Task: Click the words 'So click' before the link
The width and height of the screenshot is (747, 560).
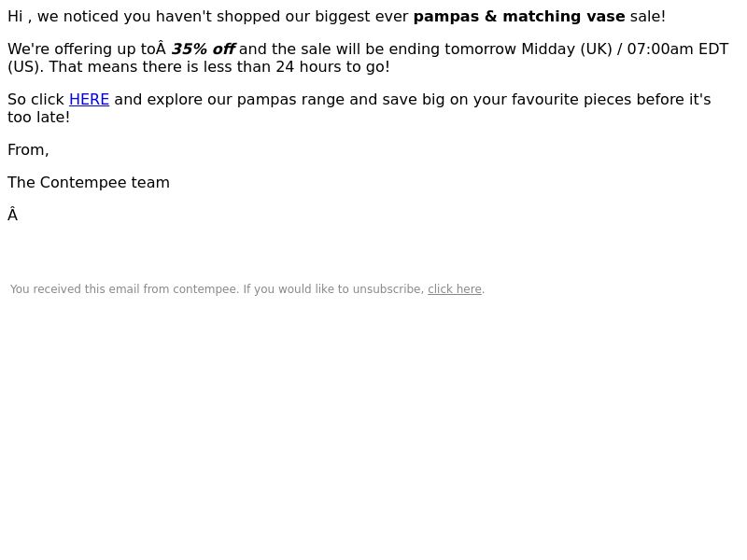Action: [35, 100]
